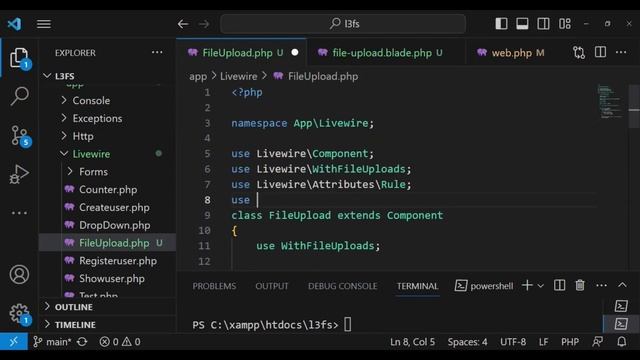Click the VS Code logo icon

[14, 24]
